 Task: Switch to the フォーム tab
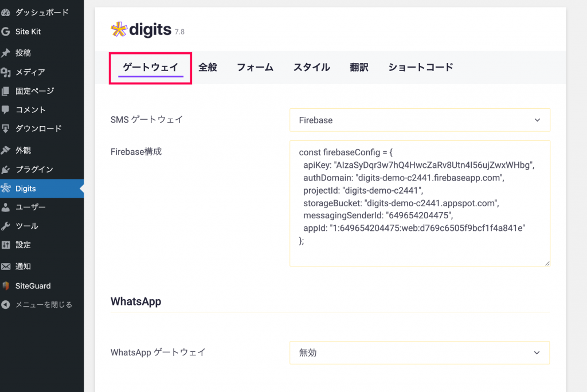255,68
